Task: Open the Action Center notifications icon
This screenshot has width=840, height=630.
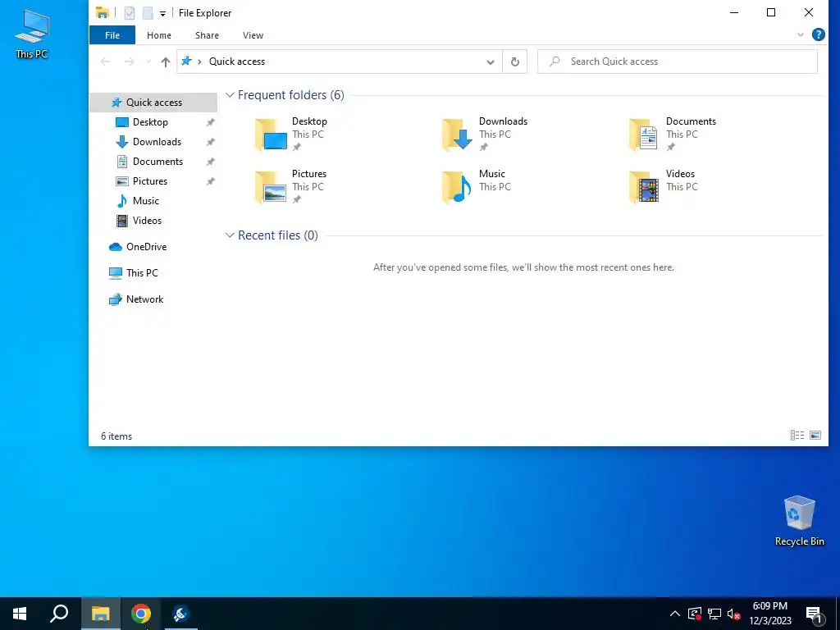Action: coord(815,614)
